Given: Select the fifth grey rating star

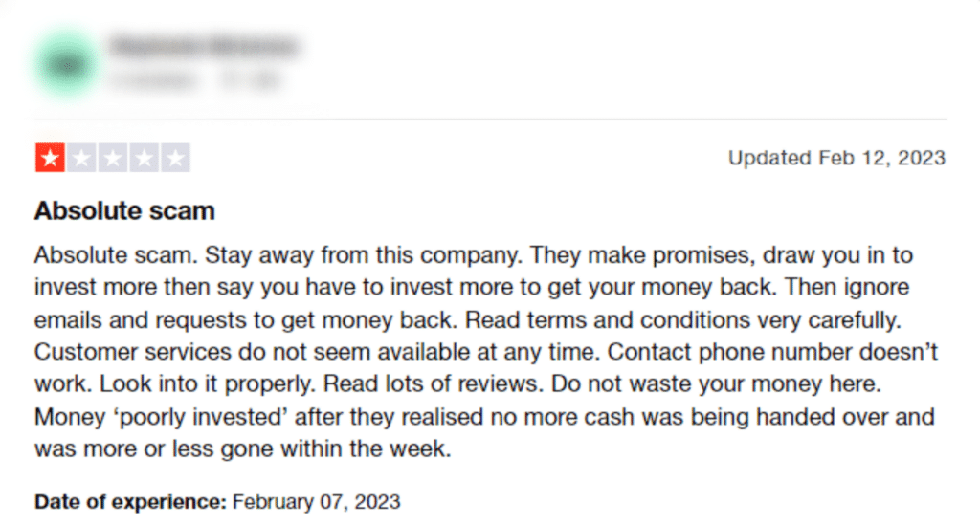Looking at the screenshot, I should pos(176,158).
